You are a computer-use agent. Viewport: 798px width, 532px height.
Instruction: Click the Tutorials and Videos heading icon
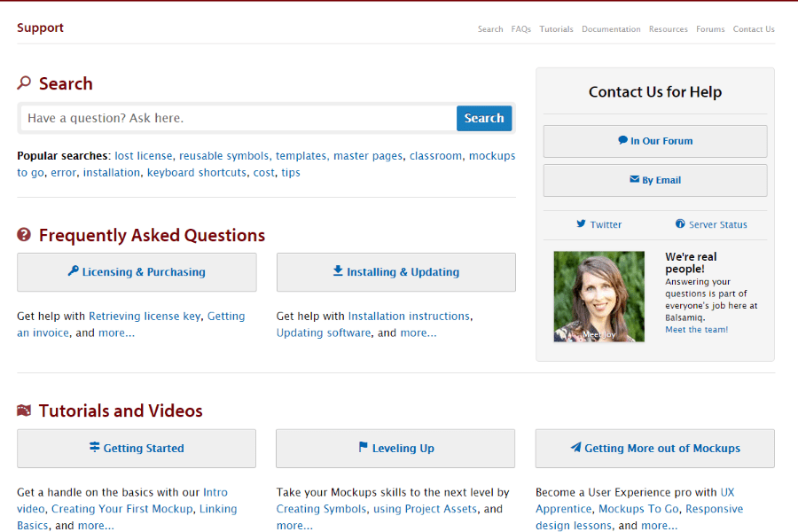point(24,411)
